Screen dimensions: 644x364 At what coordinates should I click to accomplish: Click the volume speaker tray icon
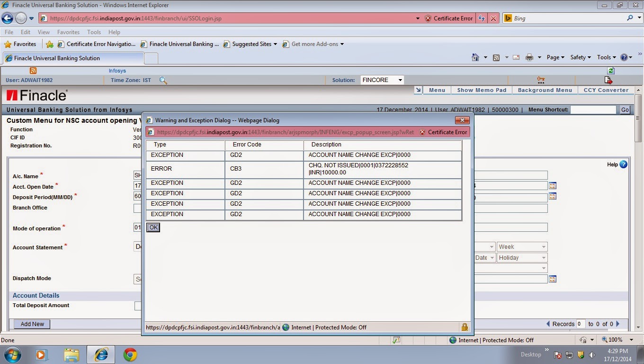coord(592,355)
